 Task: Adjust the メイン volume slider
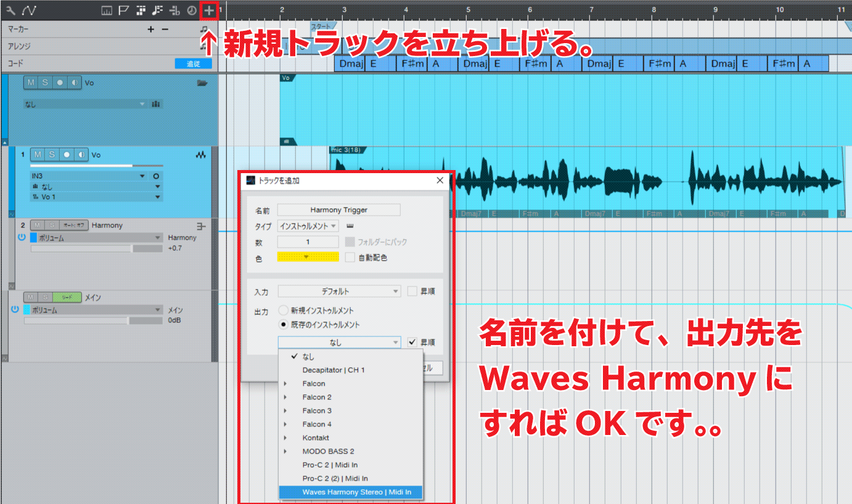pos(92,320)
